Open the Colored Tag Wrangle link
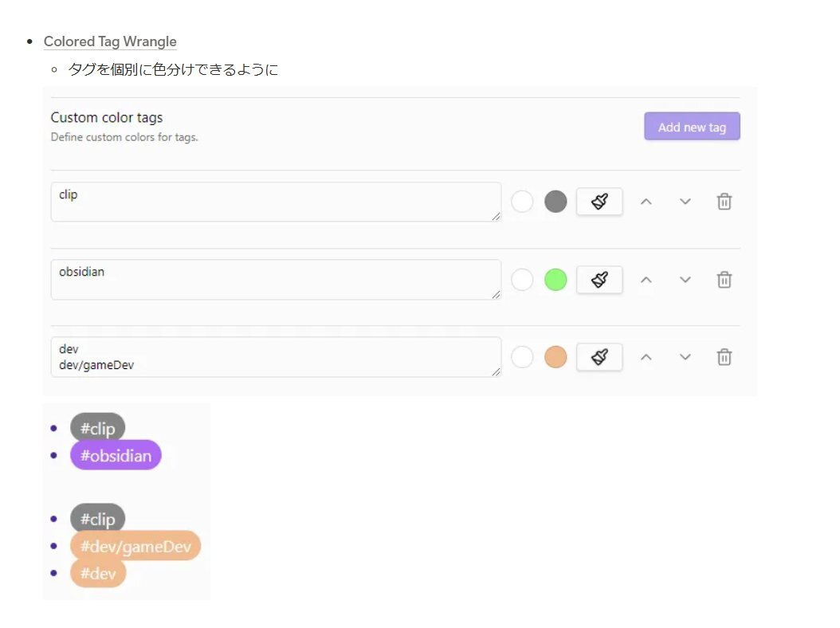Image resolution: width=840 pixels, height=628 pixels. (x=110, y=41)
